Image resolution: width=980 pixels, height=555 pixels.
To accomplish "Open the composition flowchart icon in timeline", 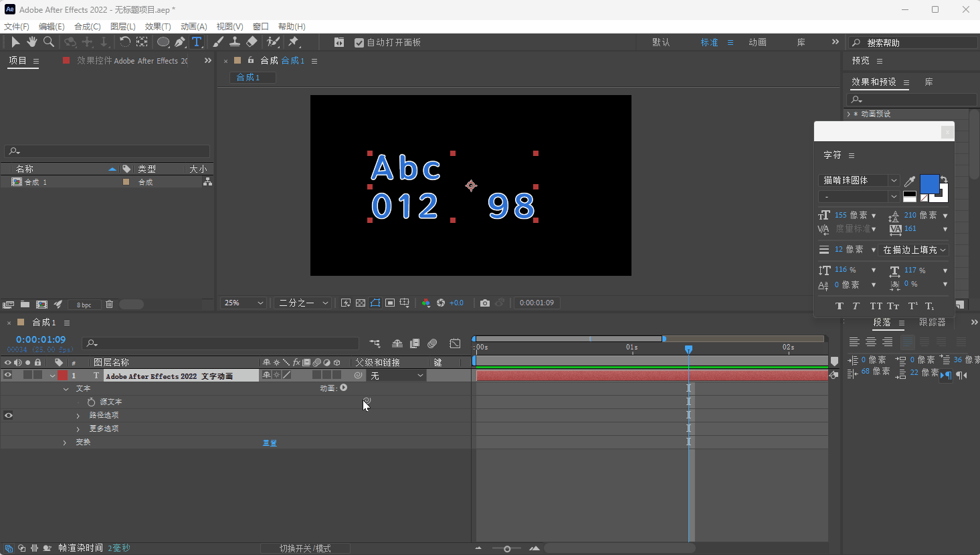I will [x=375, y=343].
